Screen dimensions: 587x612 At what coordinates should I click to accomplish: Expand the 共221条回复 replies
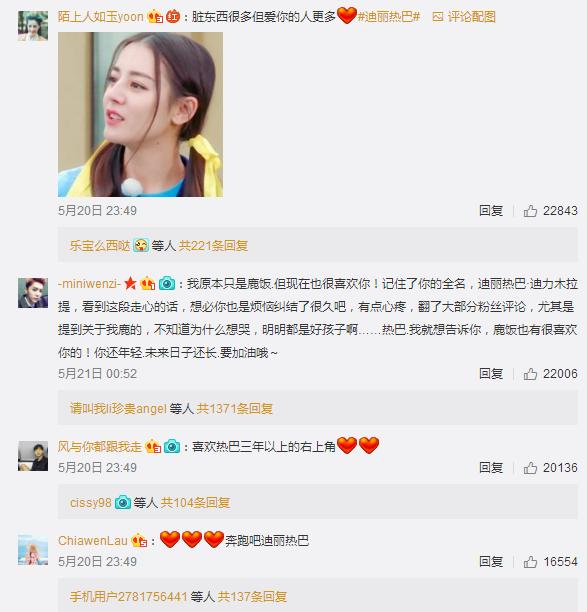[213, 246]
